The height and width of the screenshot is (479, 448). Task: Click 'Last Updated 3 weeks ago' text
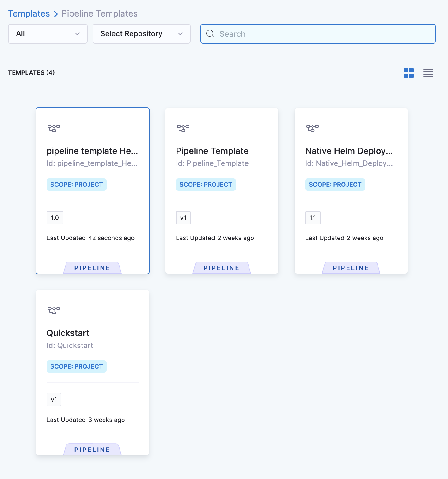point(86,420)
